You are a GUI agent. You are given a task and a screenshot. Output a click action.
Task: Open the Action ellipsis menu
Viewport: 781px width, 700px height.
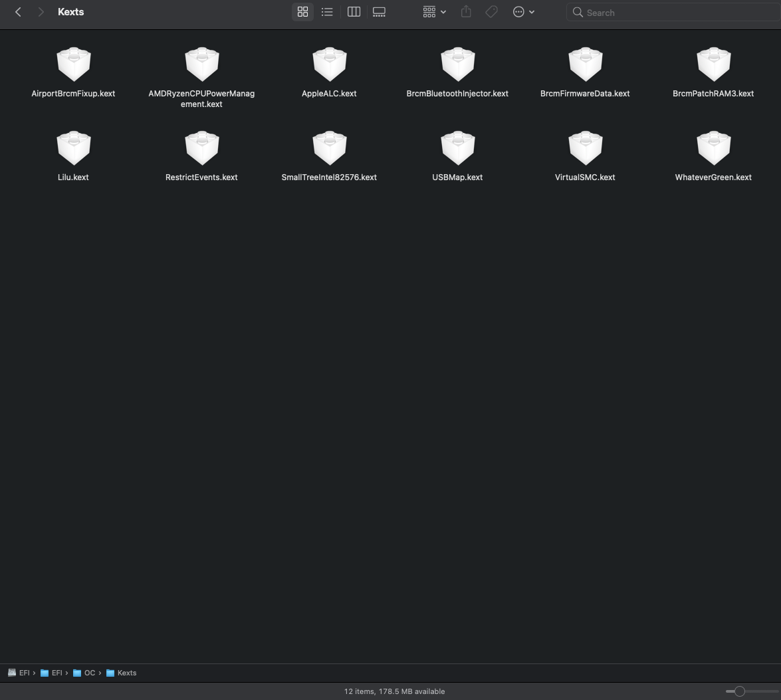tap(523, 12)
